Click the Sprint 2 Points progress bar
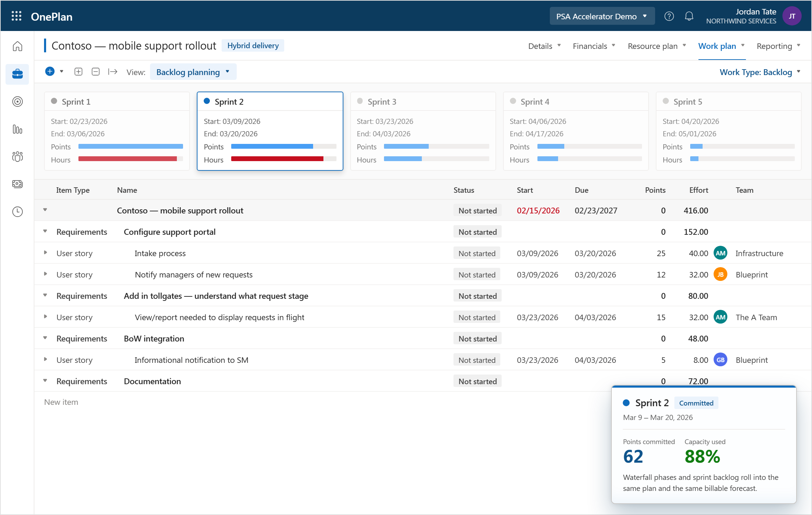The width and height of the screenshot is (812, 515). coord(284,146)
